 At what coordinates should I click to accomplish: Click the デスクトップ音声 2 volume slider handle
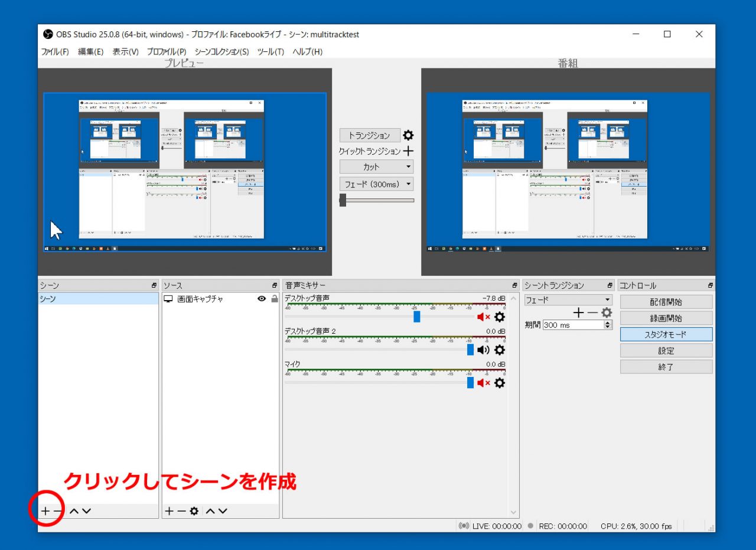(470, 350)
